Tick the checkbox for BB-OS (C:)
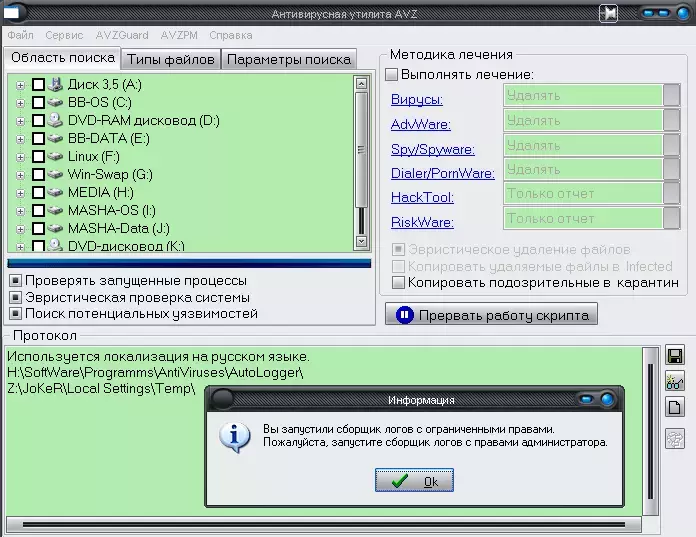 coord(39,103)
